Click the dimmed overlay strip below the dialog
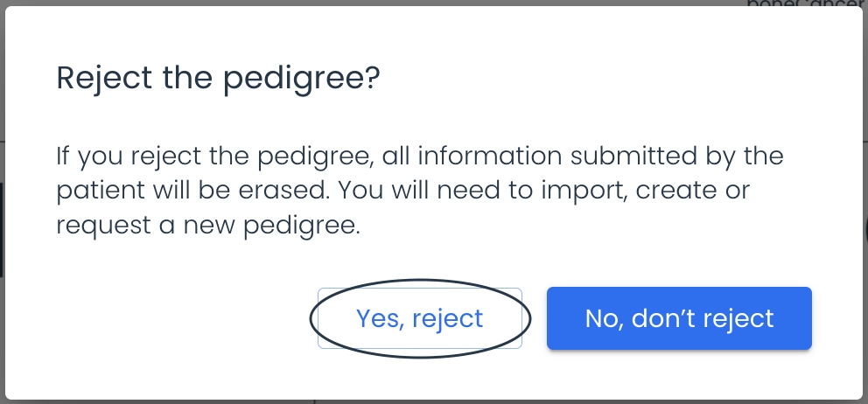868x404 pixels. pyautogui.click(x=434, y=401)
